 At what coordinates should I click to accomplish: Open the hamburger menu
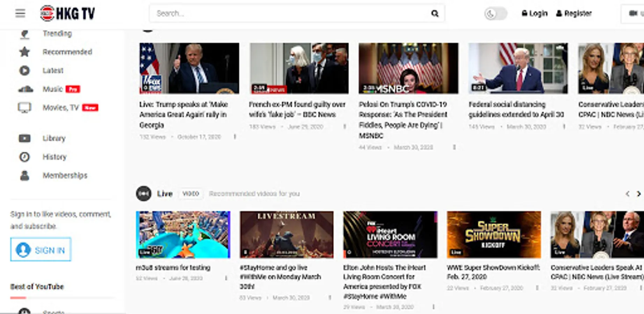click(x=20, y=13)
